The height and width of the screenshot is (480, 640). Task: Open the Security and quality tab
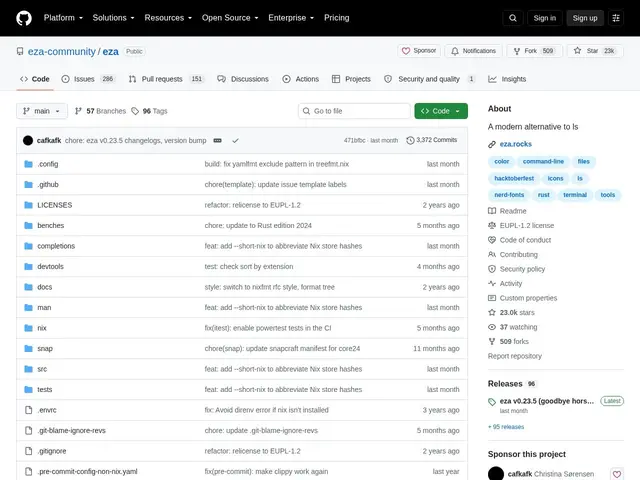[430, 79]
